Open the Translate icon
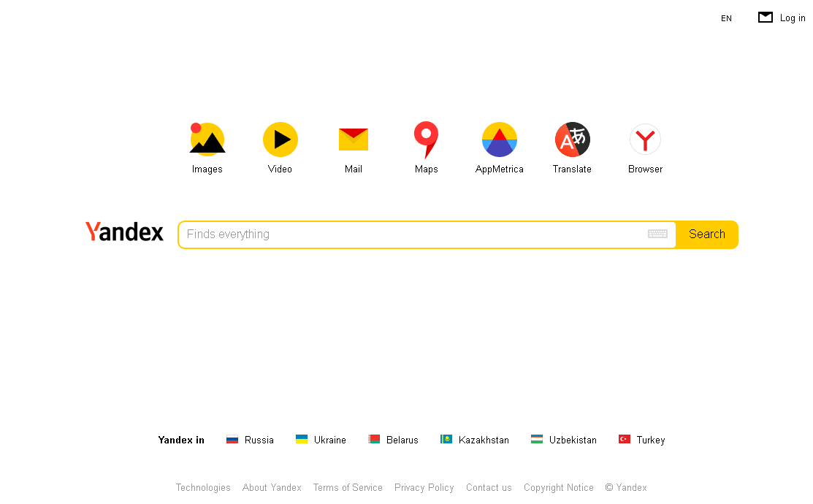This screenshot has width=813, height=504. 573,139
